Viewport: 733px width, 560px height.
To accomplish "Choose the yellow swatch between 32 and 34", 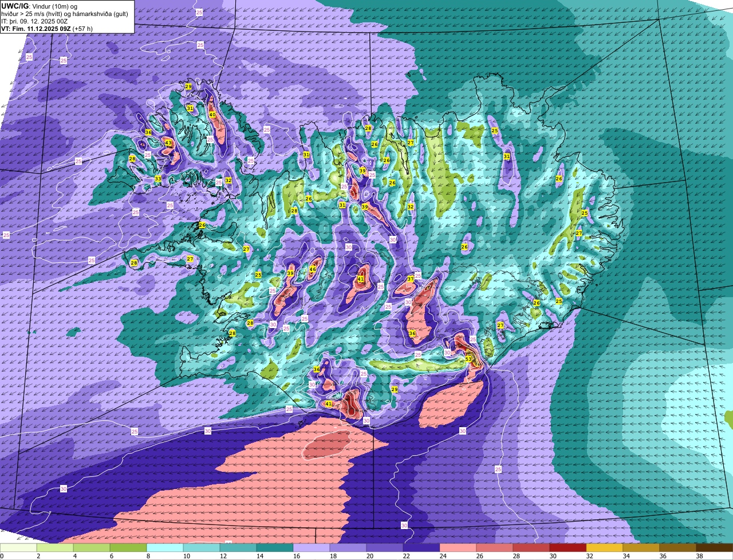I will pyautogui.click(x=605, y=547).
